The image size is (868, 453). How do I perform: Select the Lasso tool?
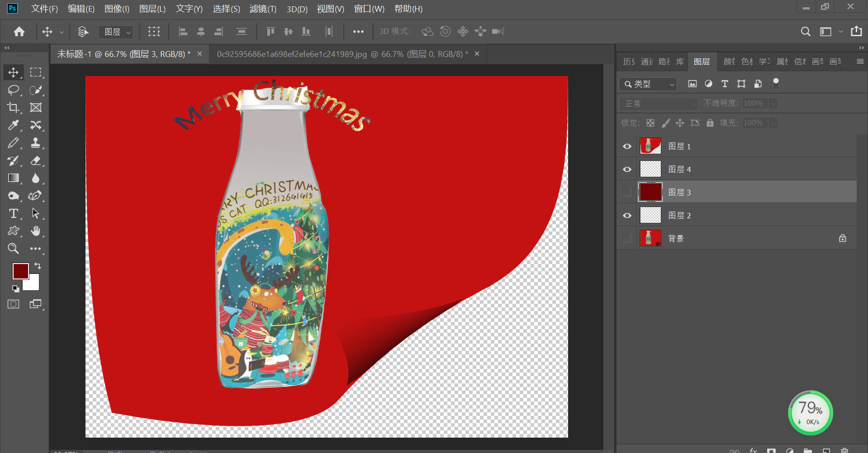click(13, 90)
